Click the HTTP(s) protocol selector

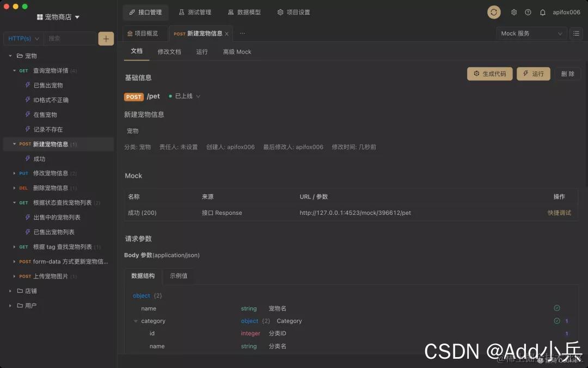coord(22,38)
